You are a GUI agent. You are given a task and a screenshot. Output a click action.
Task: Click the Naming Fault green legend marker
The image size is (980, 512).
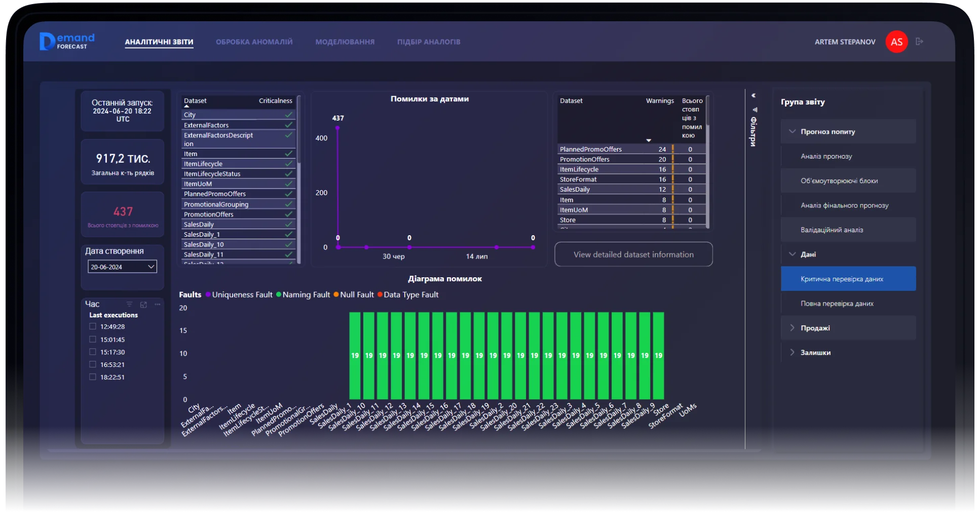click(279, 295)
